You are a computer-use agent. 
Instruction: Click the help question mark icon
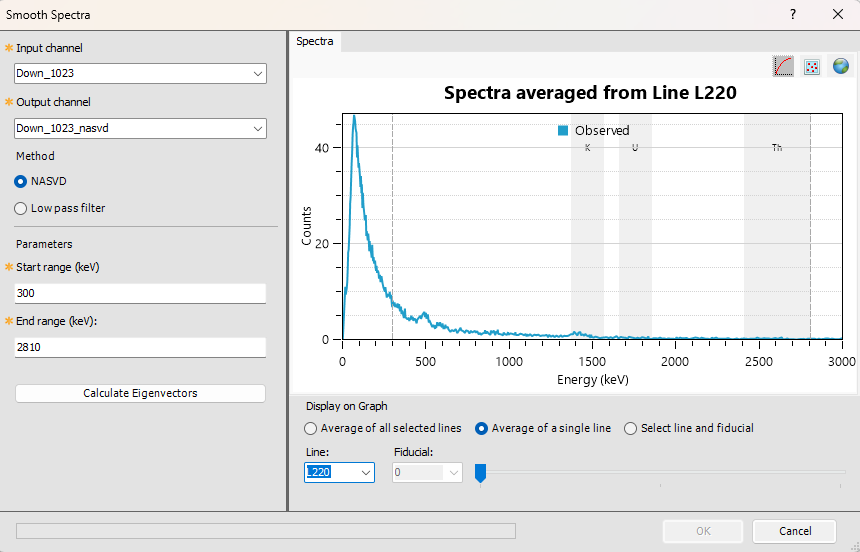793,15
